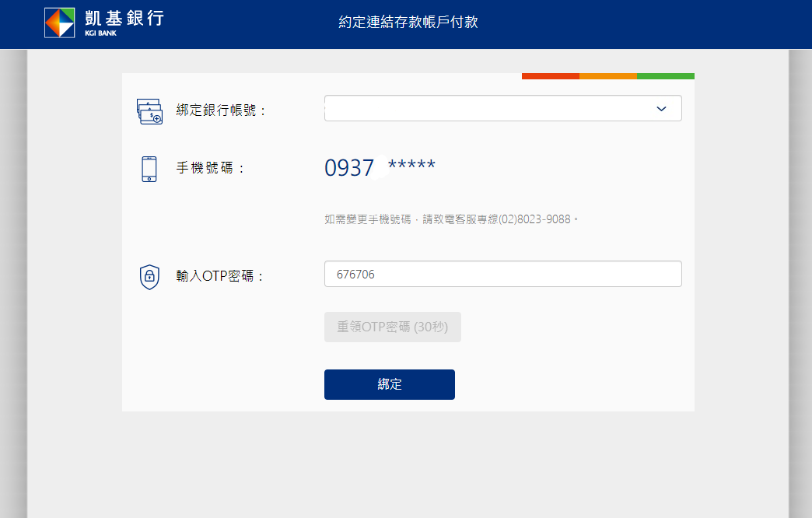The height and width of the screenshot is (518, 812).
Task: Click the 綁定銀行帳號 label
Action: coord(221,110)
